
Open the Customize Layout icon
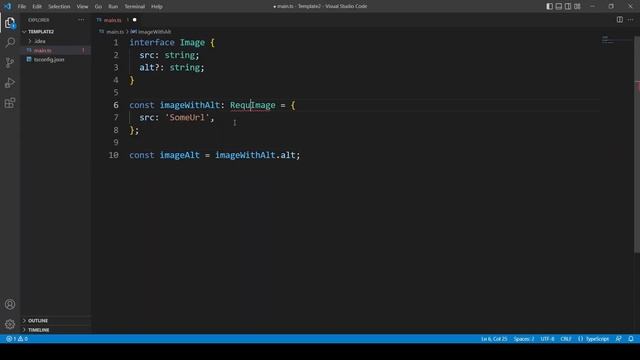577,6
